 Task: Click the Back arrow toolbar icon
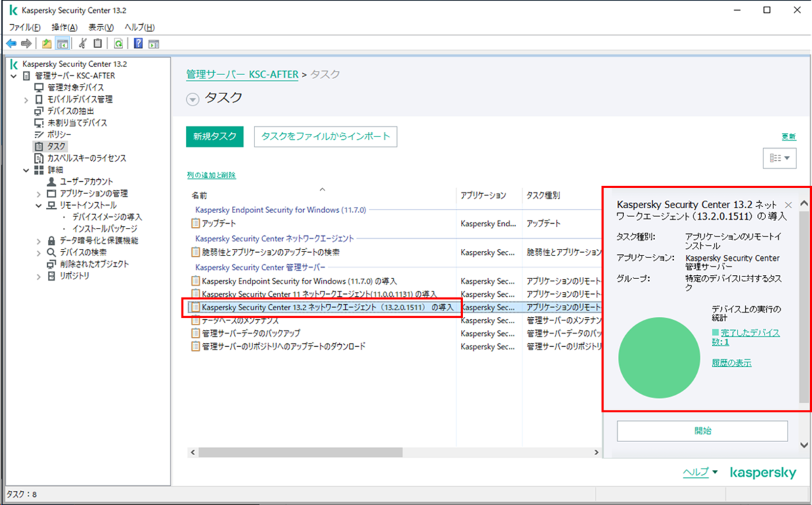[12, 43]
